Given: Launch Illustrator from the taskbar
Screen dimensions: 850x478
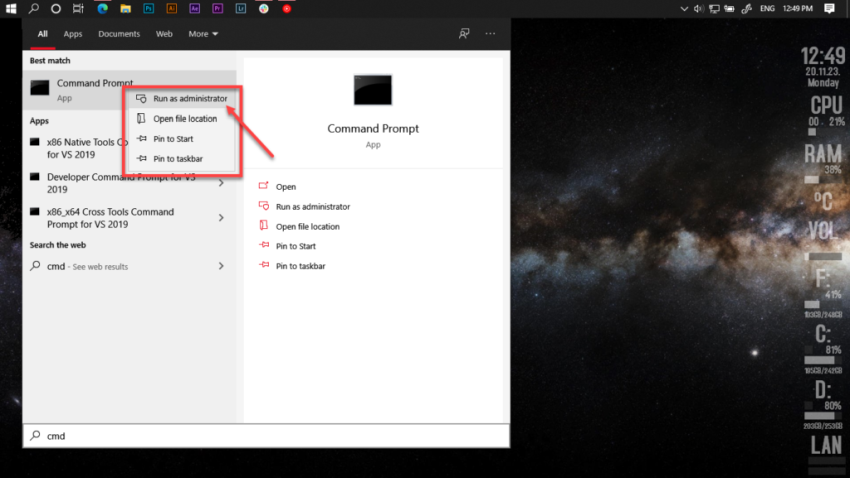Looking at the screenshot, I should [x=171, y=9].
